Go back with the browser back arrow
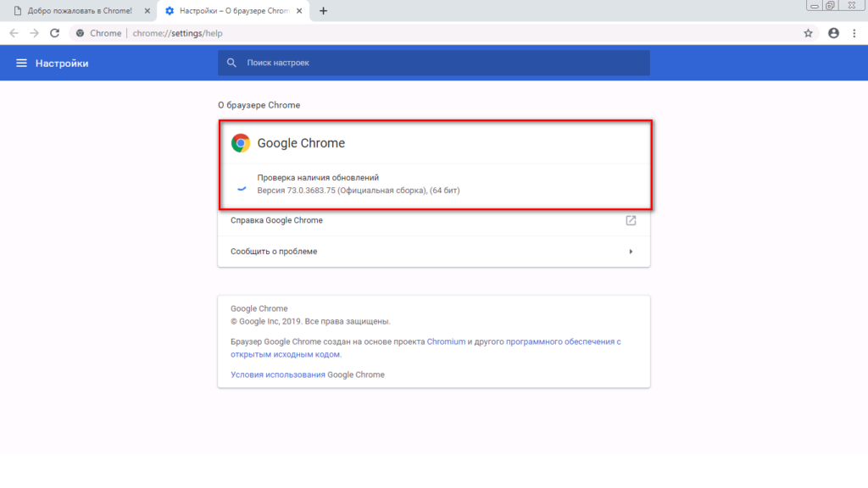868x488 pixels. pos(14,33)
